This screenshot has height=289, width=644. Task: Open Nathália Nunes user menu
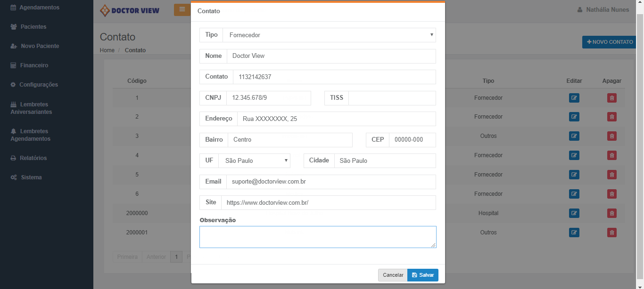[x=603, y=10]
